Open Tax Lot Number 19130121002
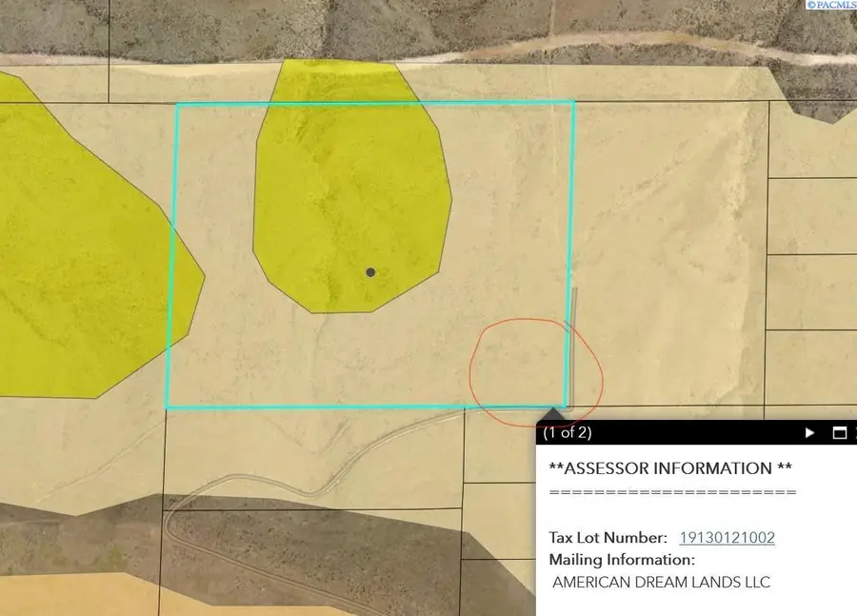This screenshot has width=857, height=616. pos(726,537)
